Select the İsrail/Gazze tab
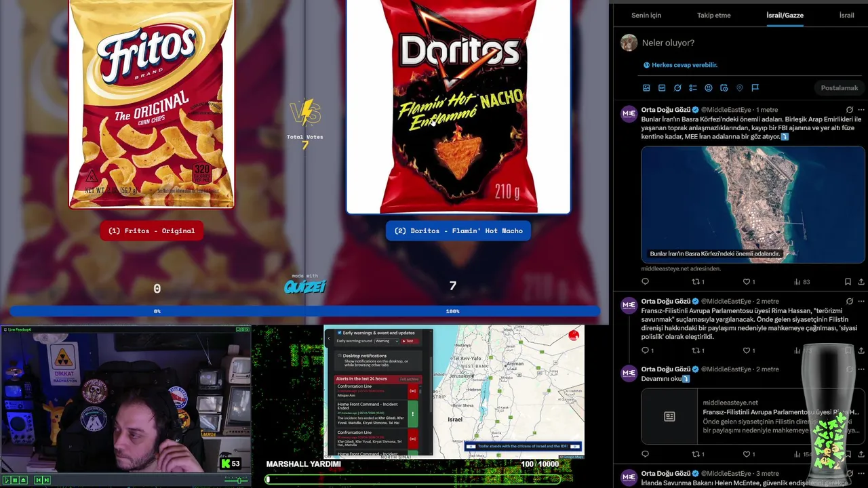Image resolution: width=868 pixels, height=488 pixels. coord(785,15)
